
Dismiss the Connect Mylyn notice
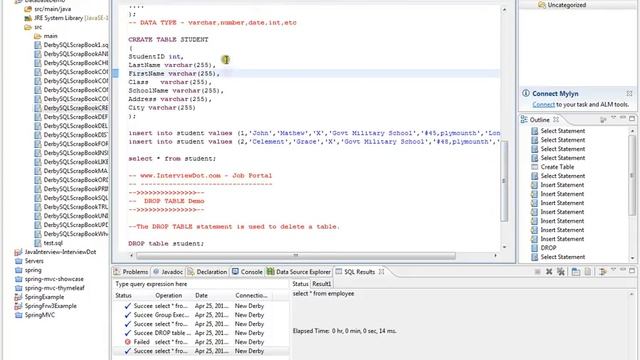(x=629, y=93)
